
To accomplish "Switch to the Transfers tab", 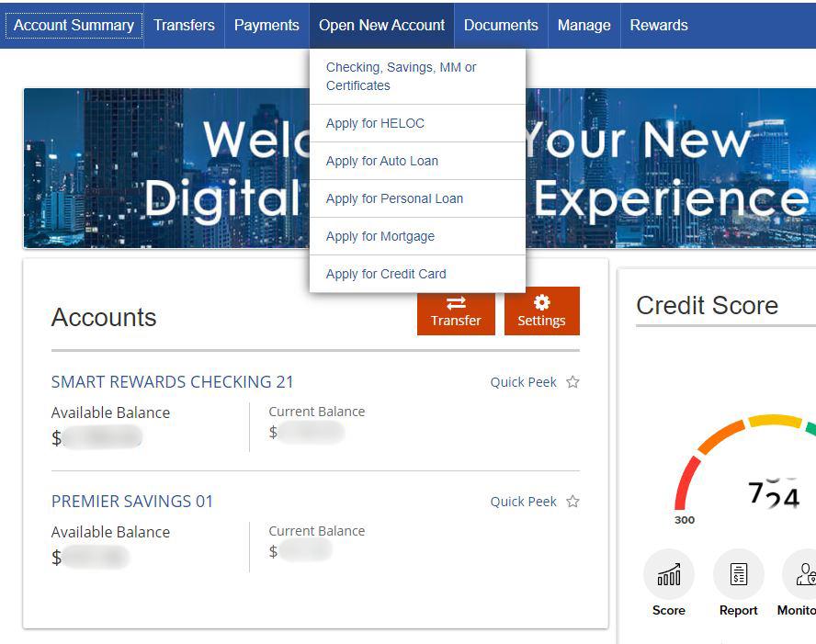I will (184, 25).
